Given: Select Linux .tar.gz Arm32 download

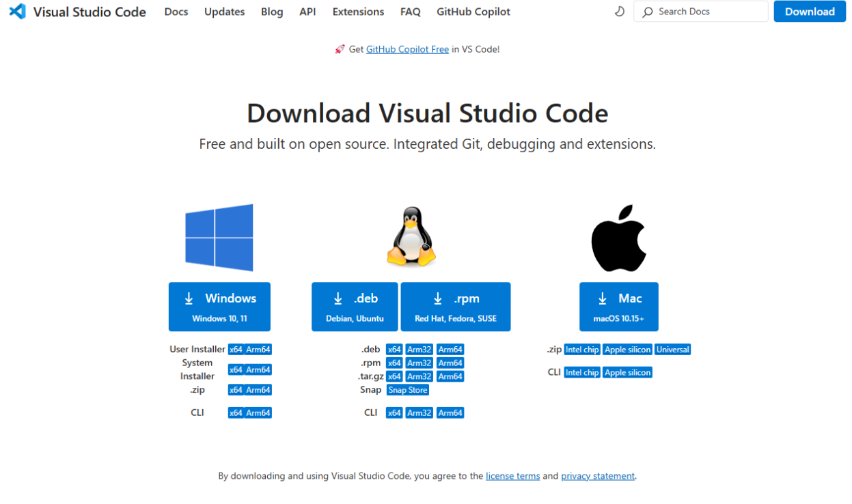Looking at the screenshot, I should click(x=419, y=376).
